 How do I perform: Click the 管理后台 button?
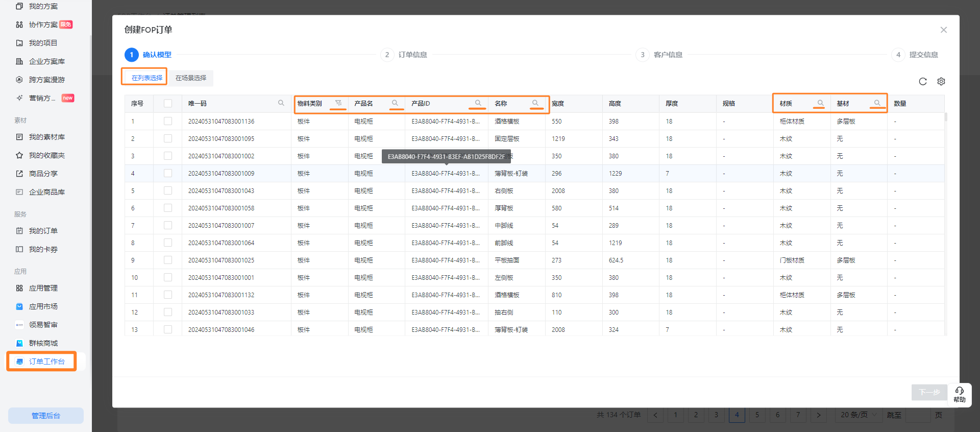46,416
